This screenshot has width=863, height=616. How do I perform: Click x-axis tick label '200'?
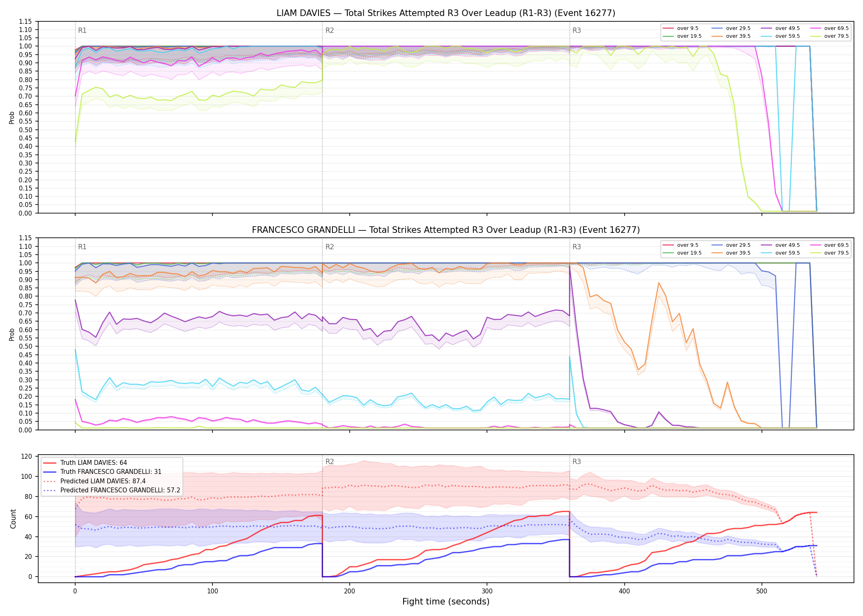[x=350, y=591]
